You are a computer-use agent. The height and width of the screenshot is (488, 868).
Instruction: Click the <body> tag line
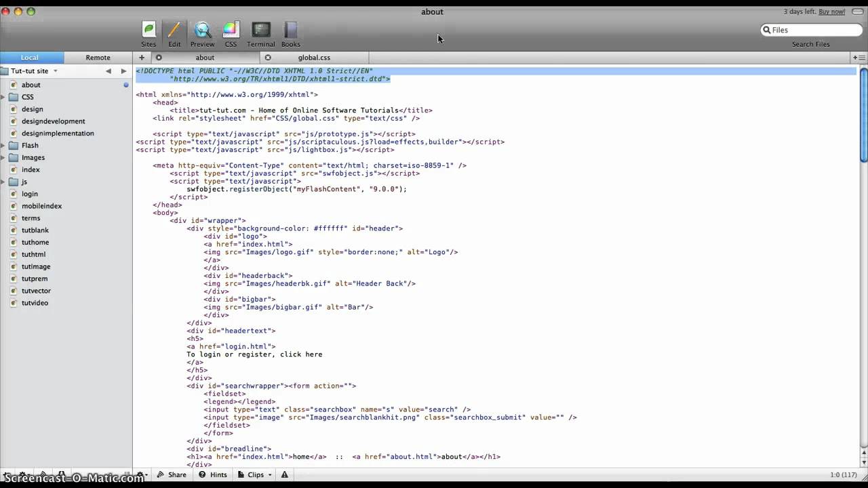tap(165, 213)
